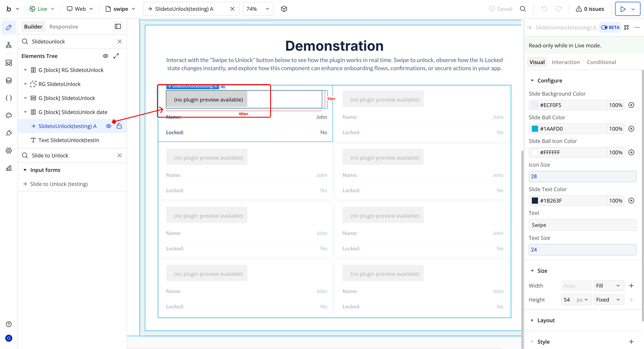This screenshot has height=349, width=644.
Task: Click the Icon Size input field
Action: (582, 176)
